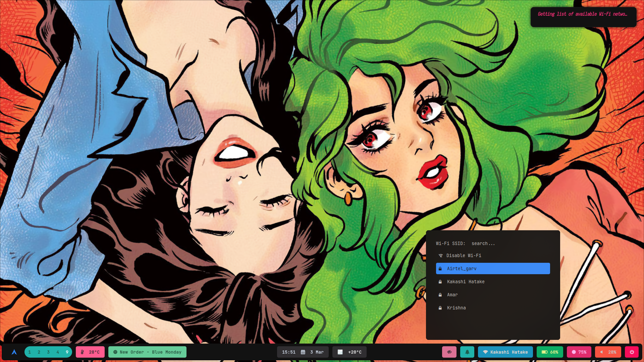The height and width of the screenshot is (362, 644).
Task: Connect to the Amar network
Action: point(452,295)
